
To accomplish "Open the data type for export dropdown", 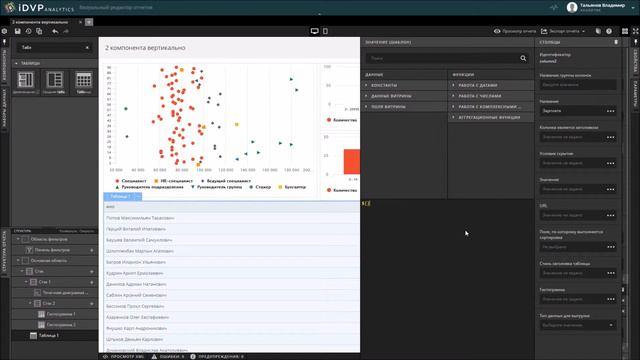I will [578, 325].
